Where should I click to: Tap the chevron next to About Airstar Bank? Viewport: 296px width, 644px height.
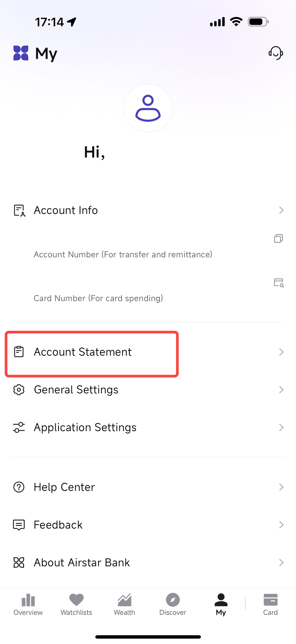click(281, 562)
